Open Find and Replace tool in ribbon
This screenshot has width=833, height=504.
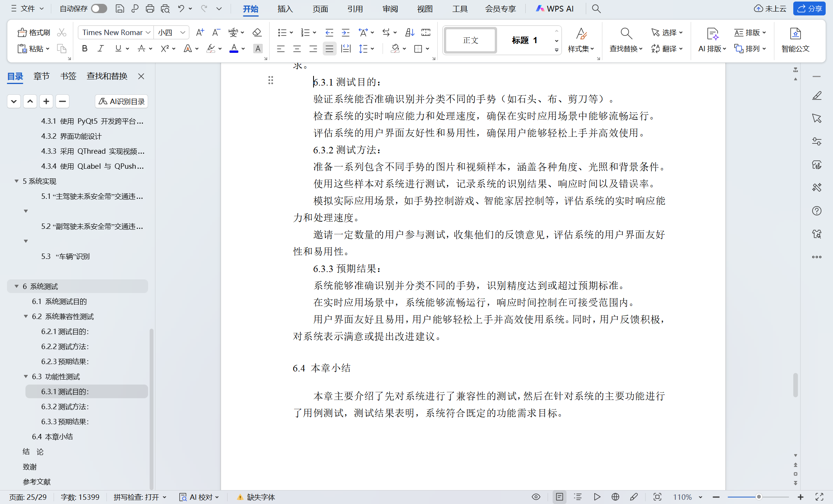point(626,40)
